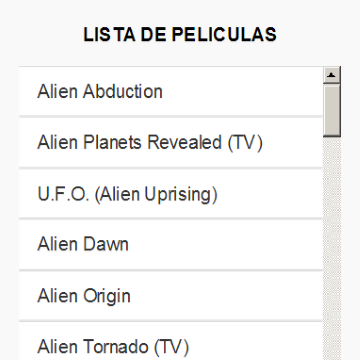The image size is (360, 360).
Task: Open the Alien Tornado (TV) entry
Action: pos(171,341)
